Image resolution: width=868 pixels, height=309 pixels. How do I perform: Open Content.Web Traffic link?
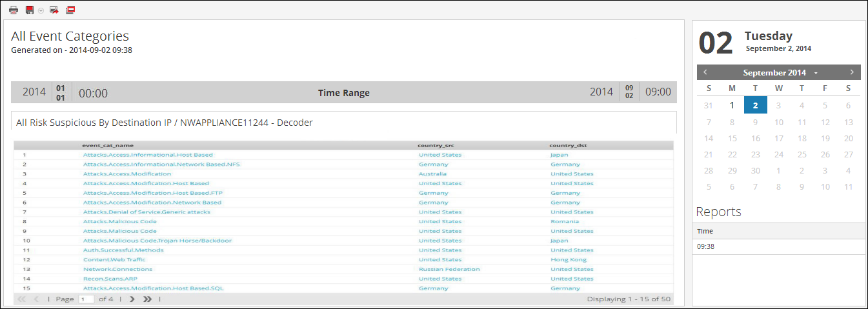[114, 259]
